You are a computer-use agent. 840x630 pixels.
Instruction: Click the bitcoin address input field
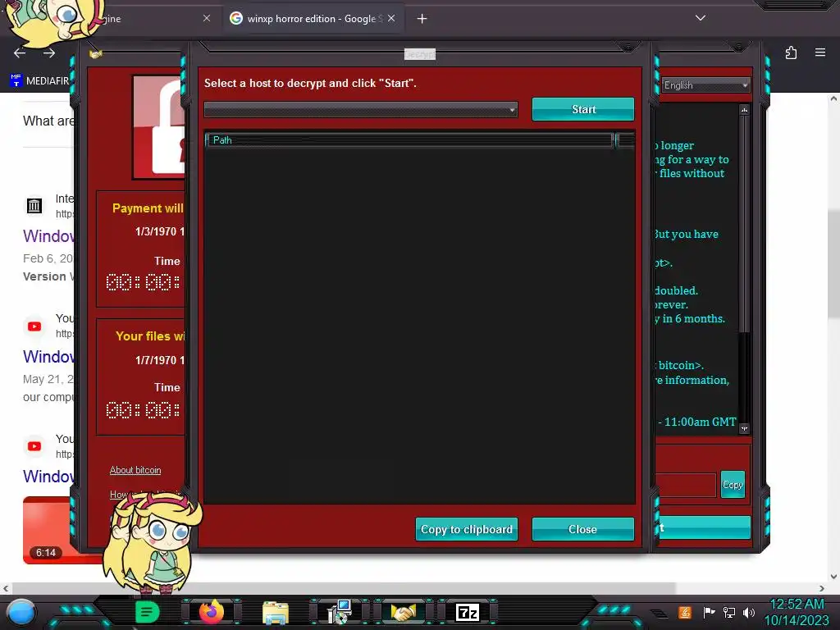686,485
